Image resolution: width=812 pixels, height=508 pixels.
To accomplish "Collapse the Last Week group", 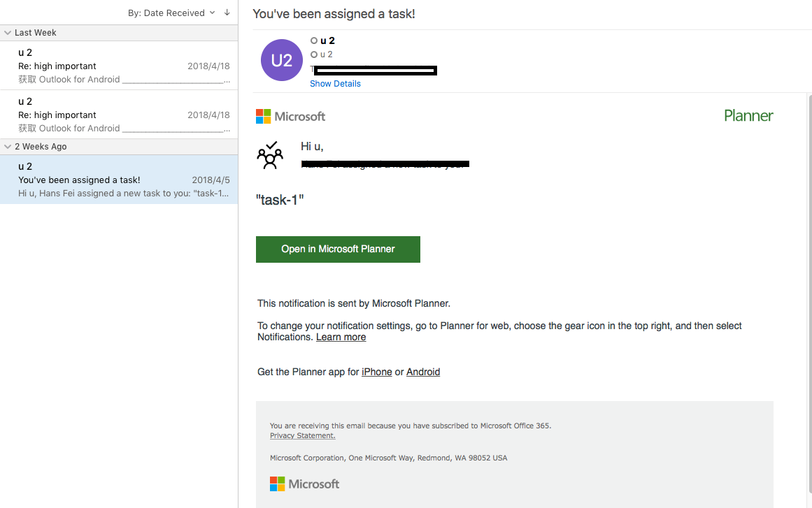I will (7, 33).
